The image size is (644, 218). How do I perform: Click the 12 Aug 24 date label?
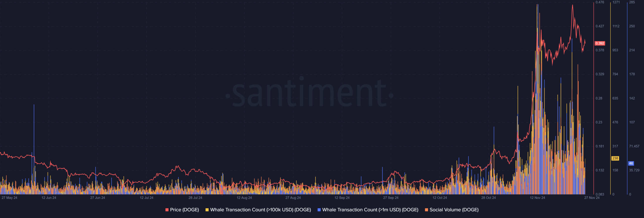244,198
